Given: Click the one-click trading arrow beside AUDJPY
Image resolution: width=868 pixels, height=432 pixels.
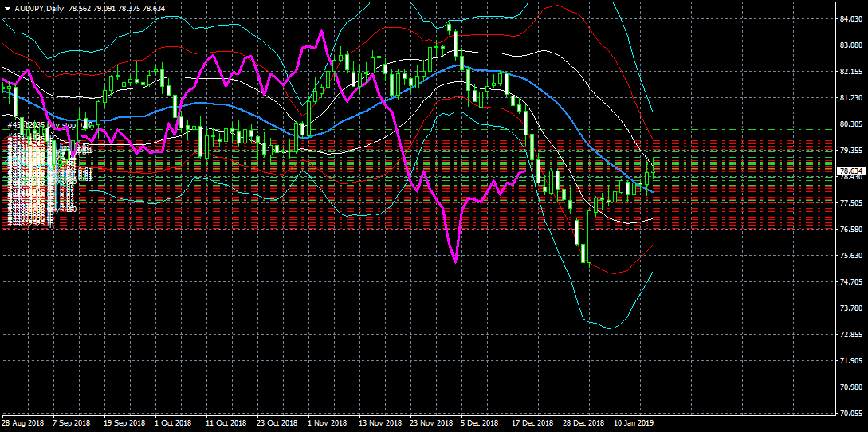Looking at the screenshot, I should [6, 8].
